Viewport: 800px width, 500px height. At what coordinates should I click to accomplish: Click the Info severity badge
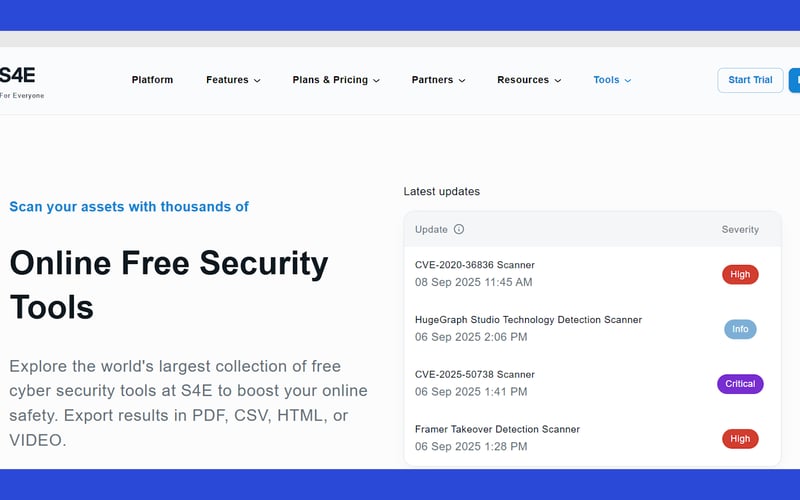[740, 329]
